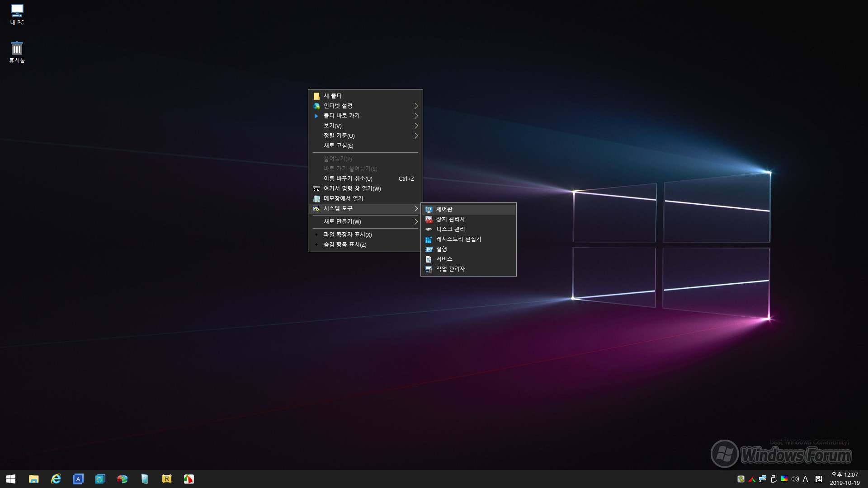Toggle 숨김 항목 표시(Z) option
Image resolution: width=868 pixels, height=488 pixels.
(365, 244)
